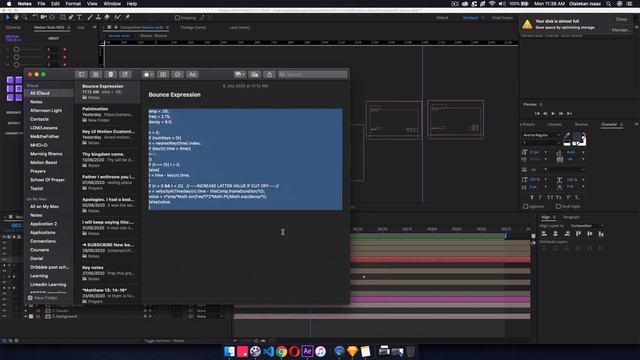Click Manage on the disk notification
Viewport: 640px width, 360px height.
(x=620, y=30)
